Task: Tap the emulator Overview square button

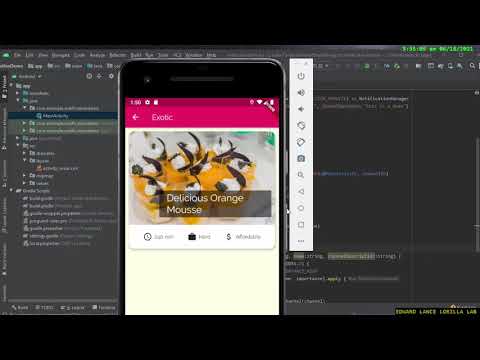Action: coord(301,224)
